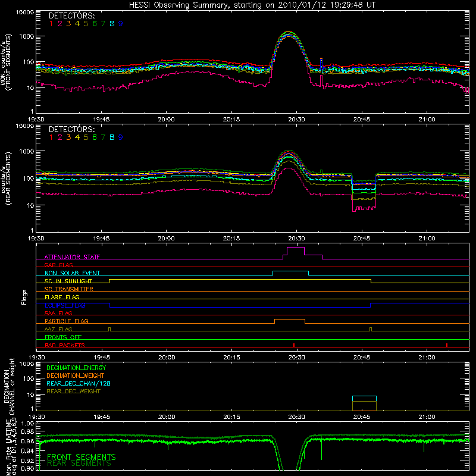Select blue detector 9 in front segments legend
Viewport: 476px width, 476px height.
pyautogui.click(x=121, y=24)
